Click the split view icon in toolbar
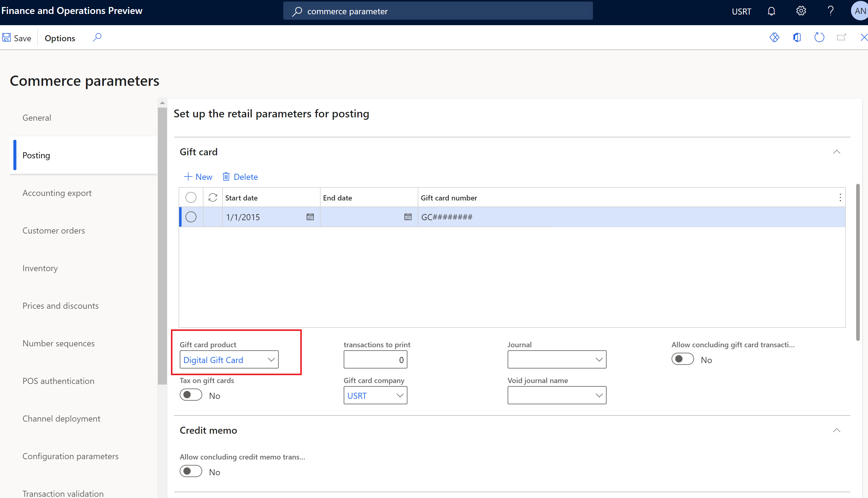 pyautogui.click(x=797, y=38)
